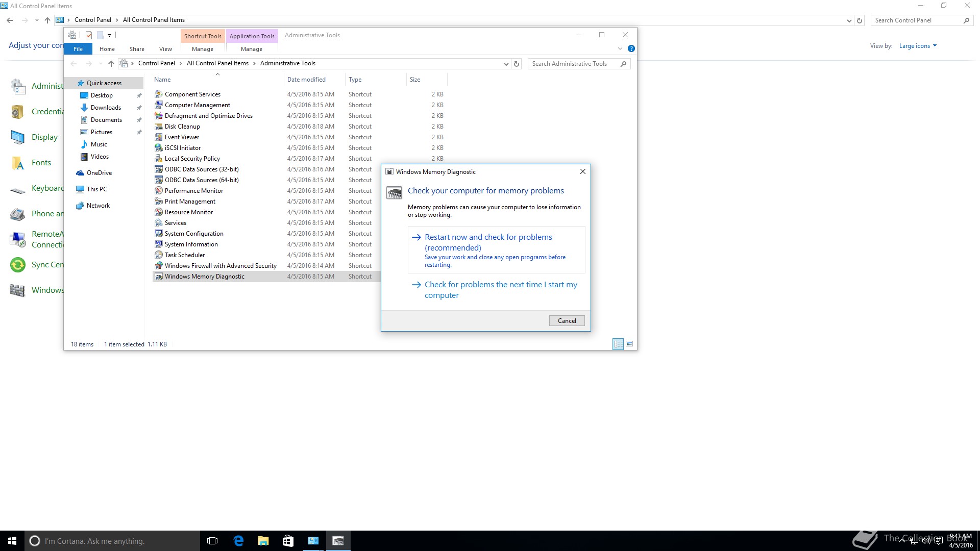Click the Task View taskbar icon
980x551 pixels.
212,541
